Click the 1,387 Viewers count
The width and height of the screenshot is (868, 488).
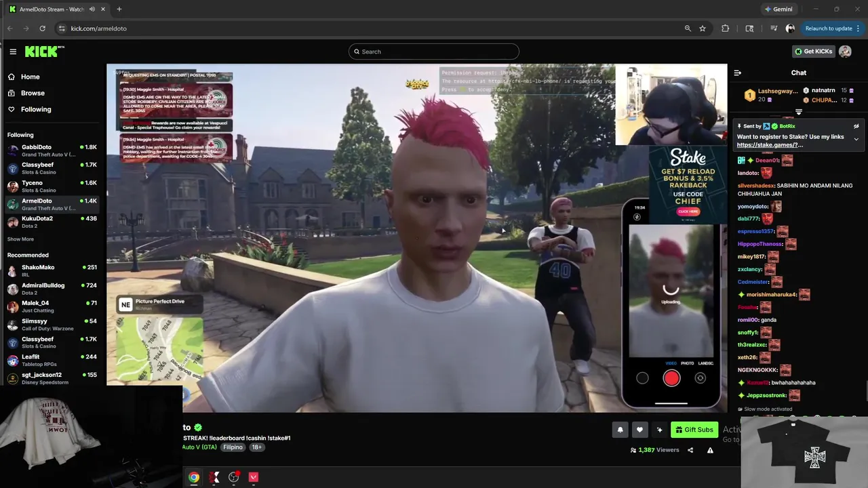point(654,450)
